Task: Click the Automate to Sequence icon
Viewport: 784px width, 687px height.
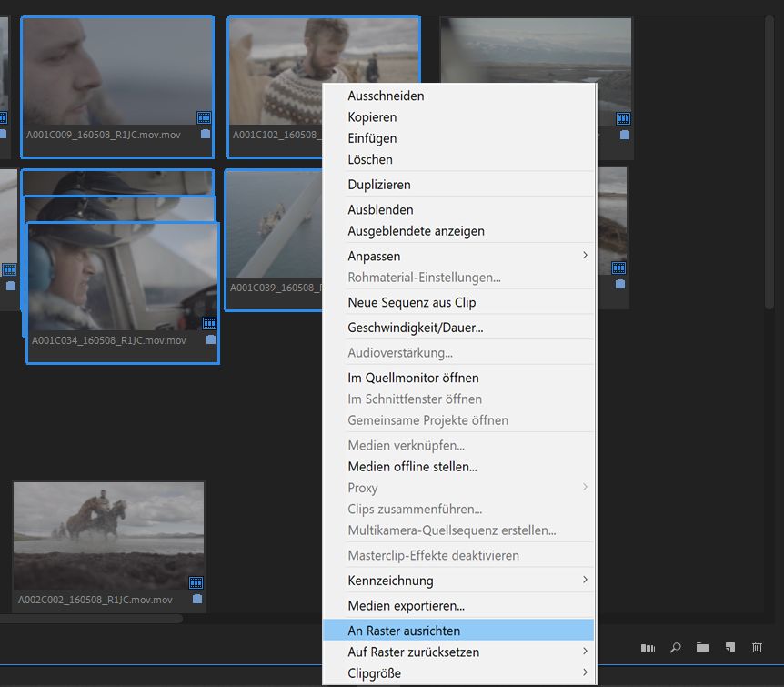Action: click(648, 648)
